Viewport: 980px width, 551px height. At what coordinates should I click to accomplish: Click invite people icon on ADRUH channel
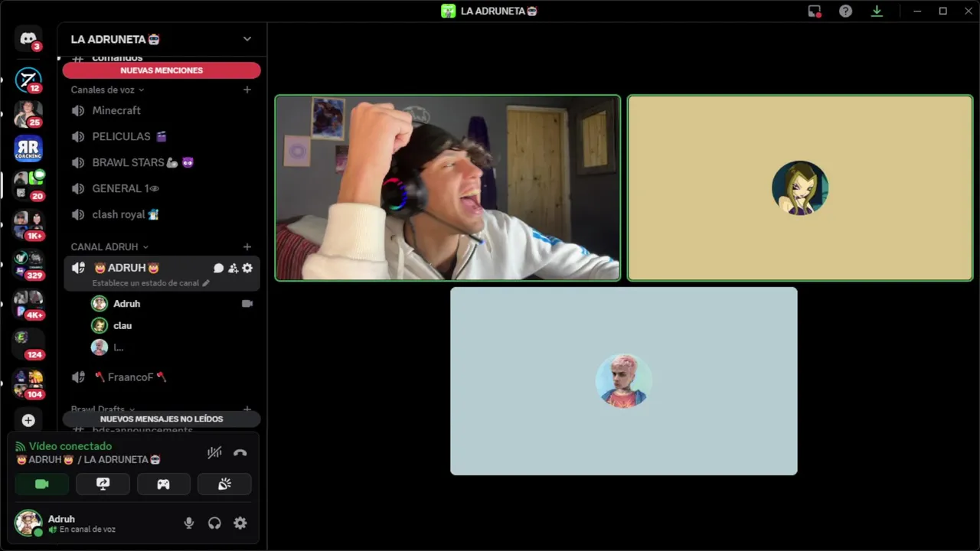point(233,268)
